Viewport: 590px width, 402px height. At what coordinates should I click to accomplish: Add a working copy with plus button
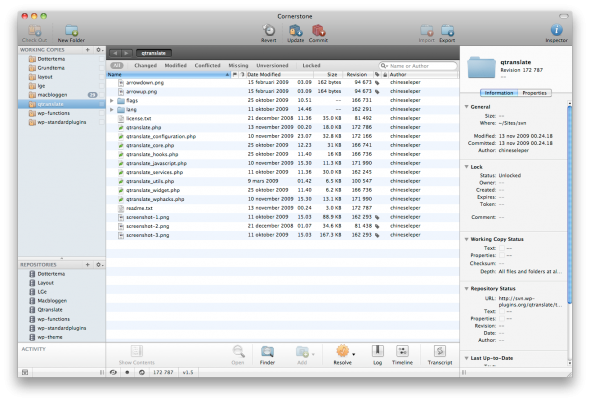point(88,50)
